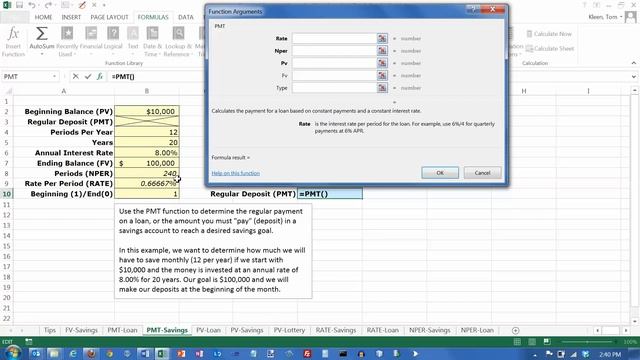
Task: Click the Undo arrow icon
Action: coord(32,5)
